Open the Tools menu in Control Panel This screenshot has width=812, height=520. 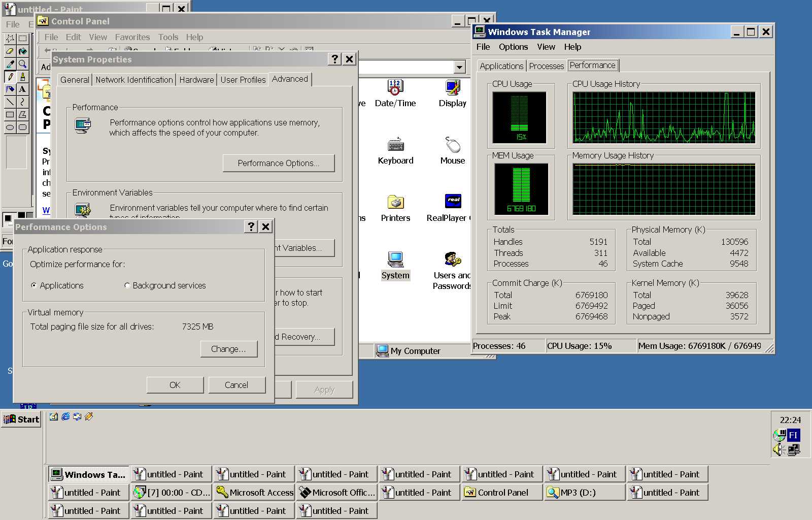(168, 37)
